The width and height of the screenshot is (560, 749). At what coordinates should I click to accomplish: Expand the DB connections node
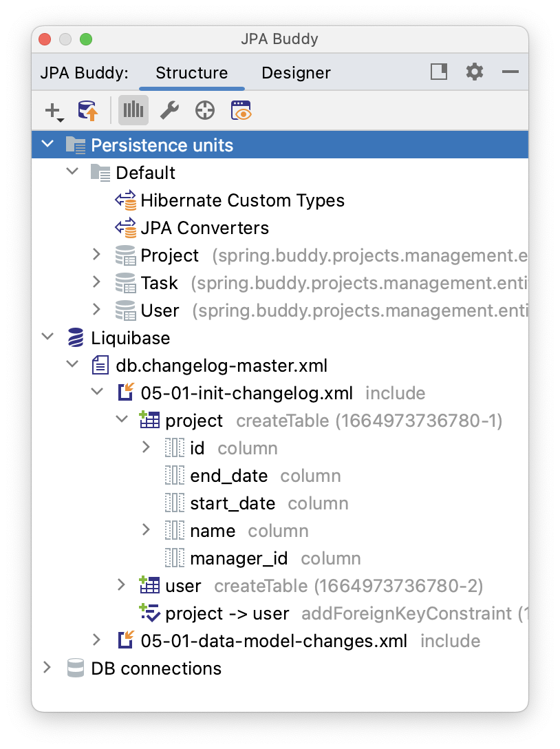47,667
